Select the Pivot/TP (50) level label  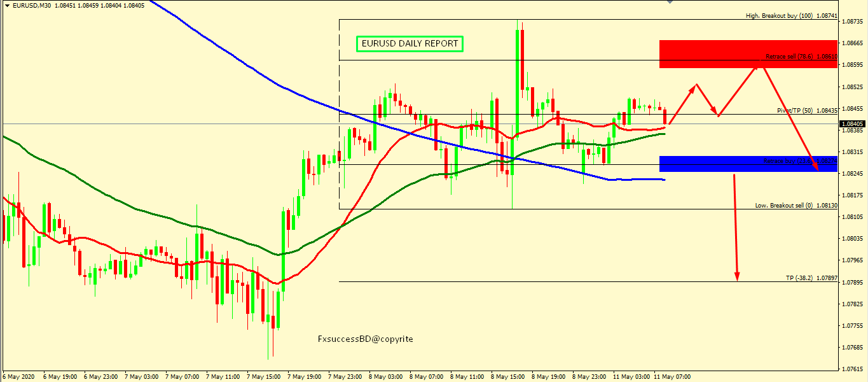coord(807,110)
